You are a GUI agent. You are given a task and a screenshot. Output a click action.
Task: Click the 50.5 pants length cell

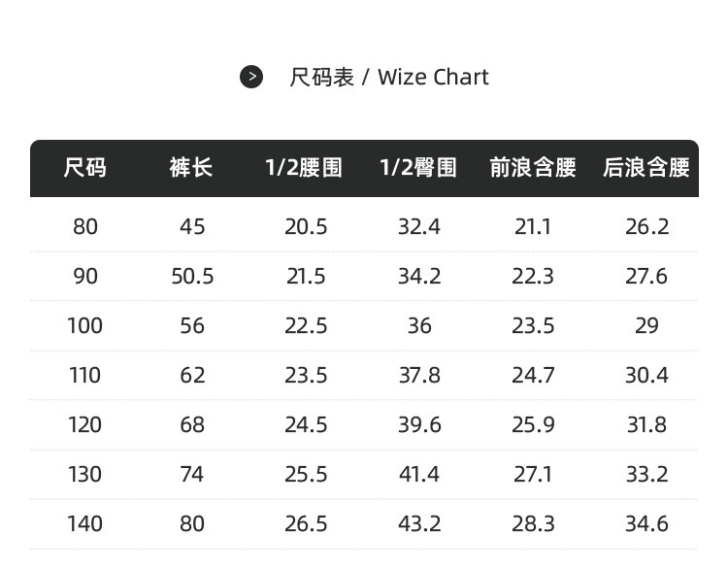(192, 277)
